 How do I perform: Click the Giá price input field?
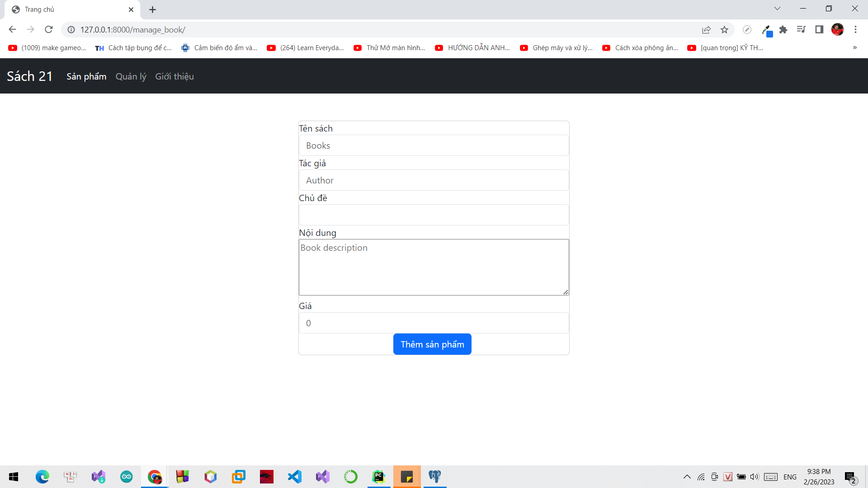pos(434,323)
